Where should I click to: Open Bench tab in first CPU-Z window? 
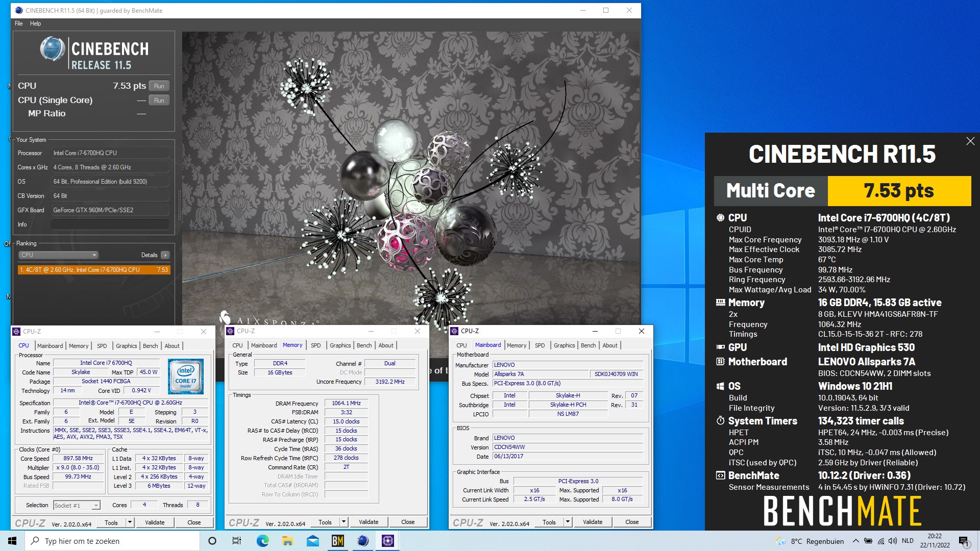tap(150, 346)
